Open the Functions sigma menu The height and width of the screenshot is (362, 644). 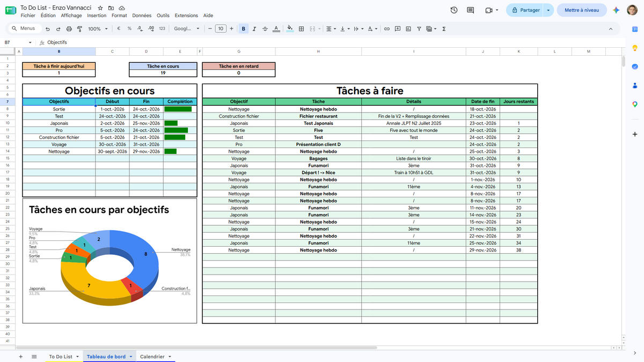click(444, 29)
